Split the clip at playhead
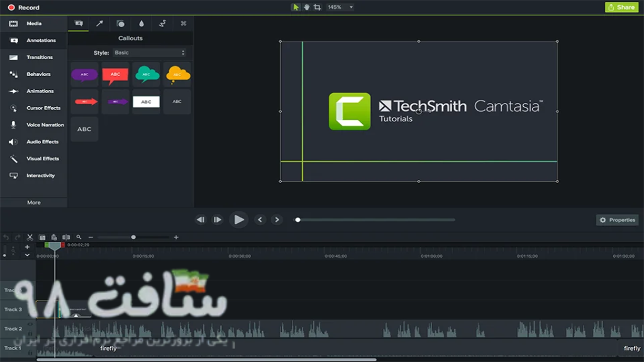644x362 pixels. [x=66, y=237]
